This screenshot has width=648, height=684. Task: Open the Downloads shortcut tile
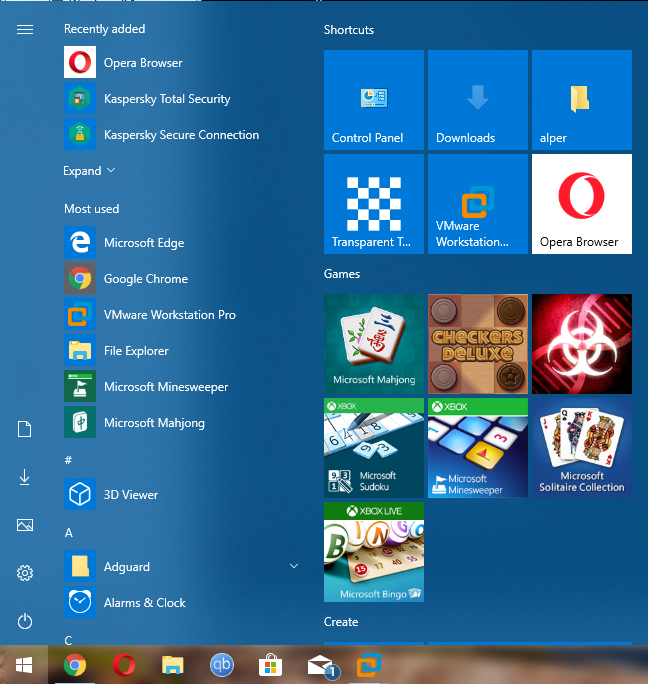[x=478, y=100]
